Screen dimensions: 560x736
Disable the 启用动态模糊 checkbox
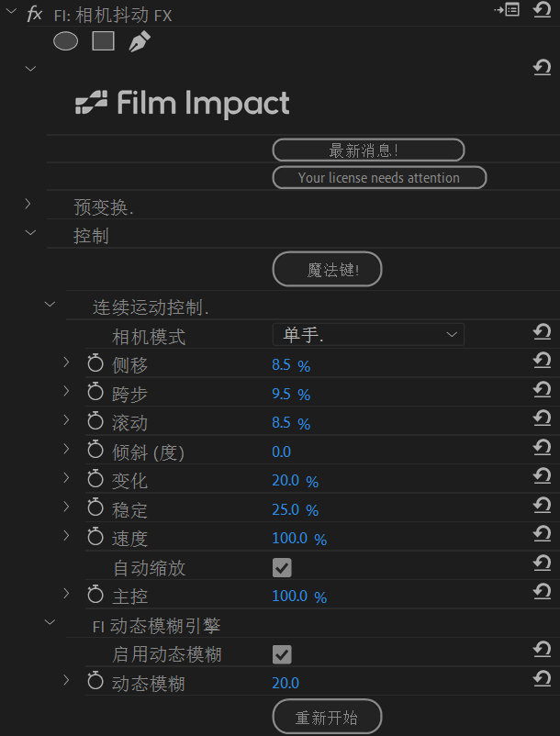(282, 654)
